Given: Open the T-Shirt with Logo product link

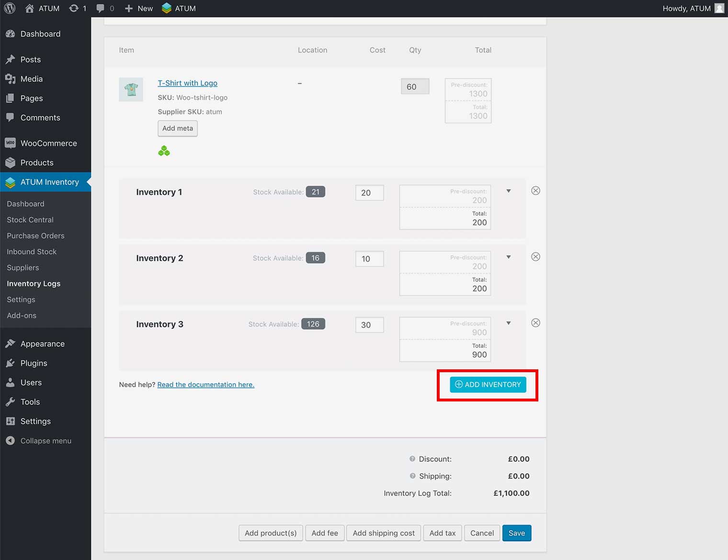Looking at the screenshot, I should point(187,83).
